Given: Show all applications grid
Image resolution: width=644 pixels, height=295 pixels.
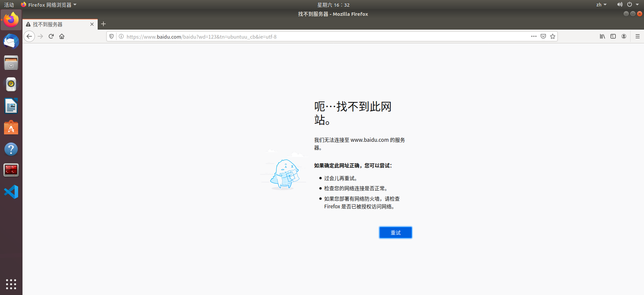Looking at the screenshot, I should 11,284.
